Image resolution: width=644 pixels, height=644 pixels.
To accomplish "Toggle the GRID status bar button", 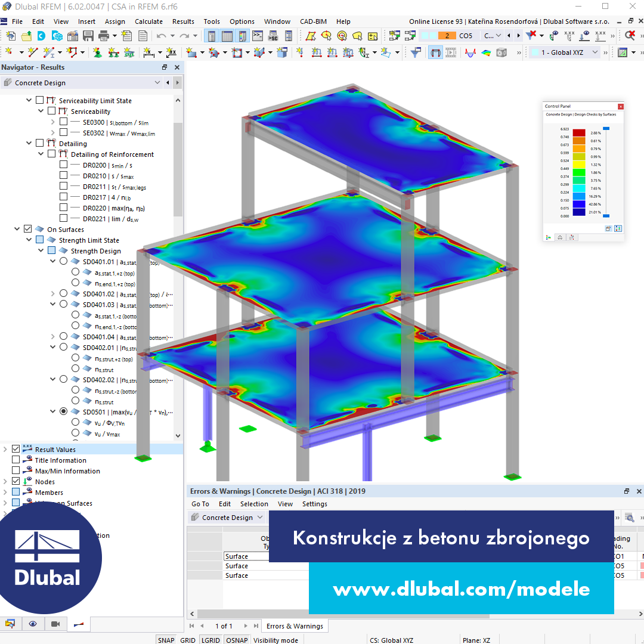I will (x=188, y=640).
